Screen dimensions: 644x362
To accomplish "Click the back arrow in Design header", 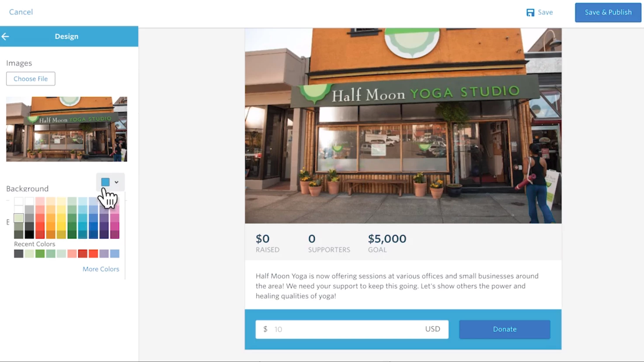I will [5, 37].
